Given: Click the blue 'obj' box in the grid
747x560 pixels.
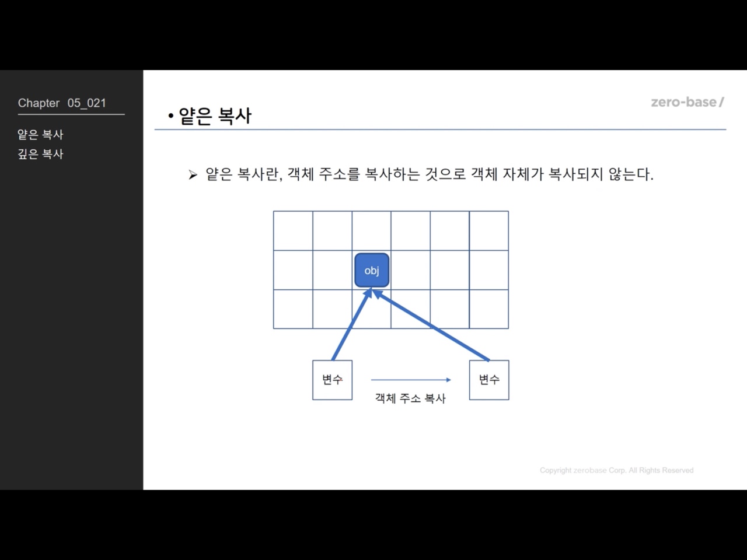Looking at the screenshot, I should [x=372, y=270].
